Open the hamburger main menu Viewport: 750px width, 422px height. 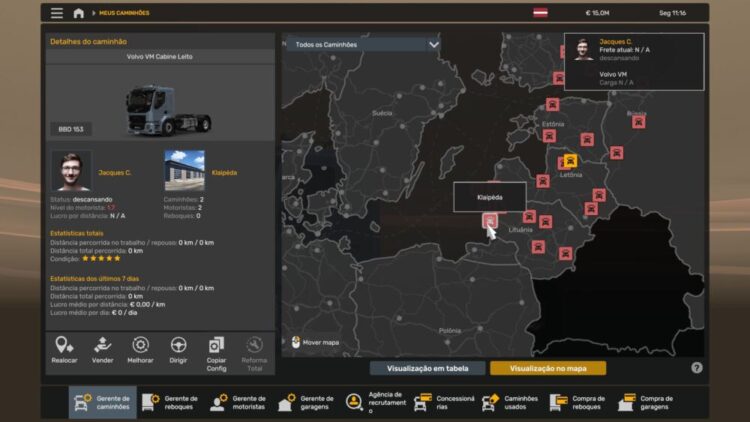(x=57, y=13)
